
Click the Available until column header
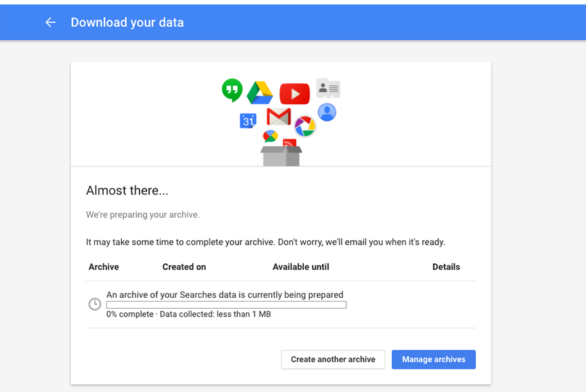click(x=301, y=267)
